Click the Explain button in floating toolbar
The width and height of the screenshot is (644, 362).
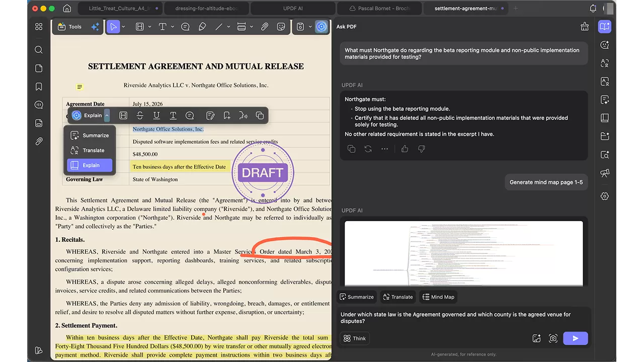(x=87, y=116)
